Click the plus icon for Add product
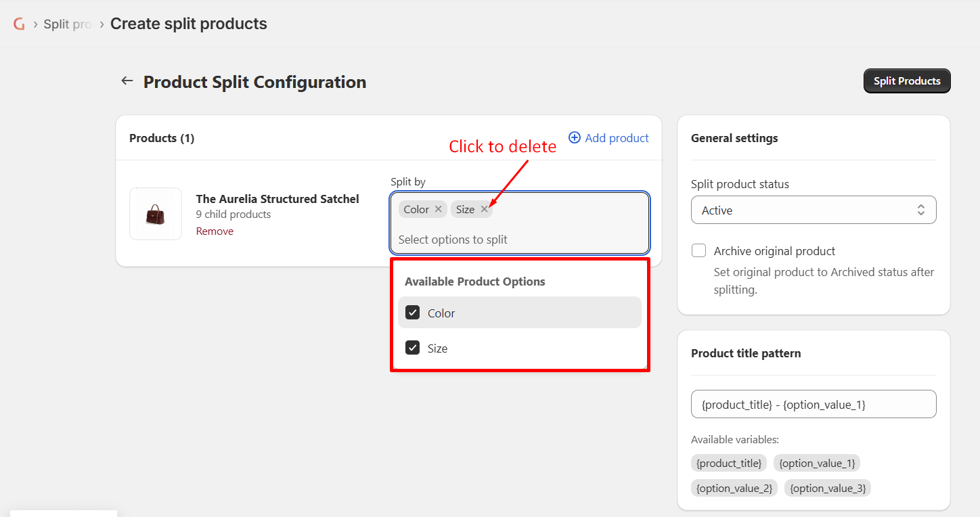 point(575,138)
